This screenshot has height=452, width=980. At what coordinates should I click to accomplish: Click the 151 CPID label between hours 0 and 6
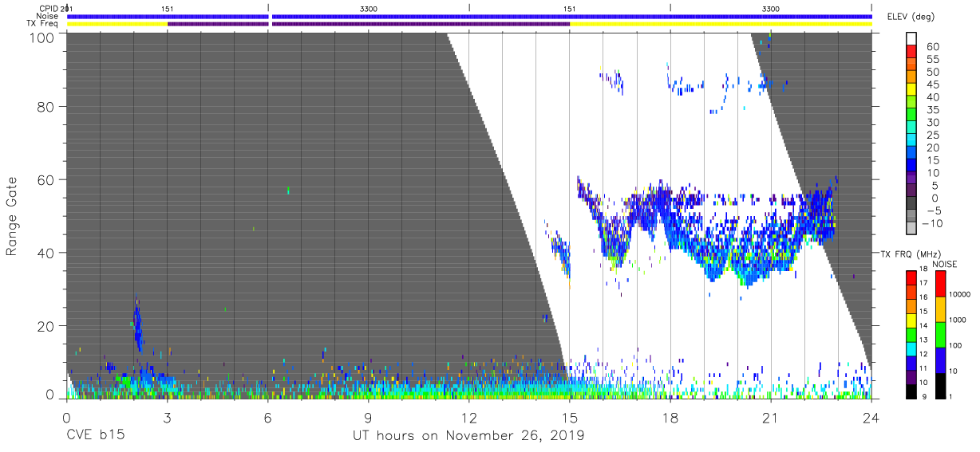point(168,8)
